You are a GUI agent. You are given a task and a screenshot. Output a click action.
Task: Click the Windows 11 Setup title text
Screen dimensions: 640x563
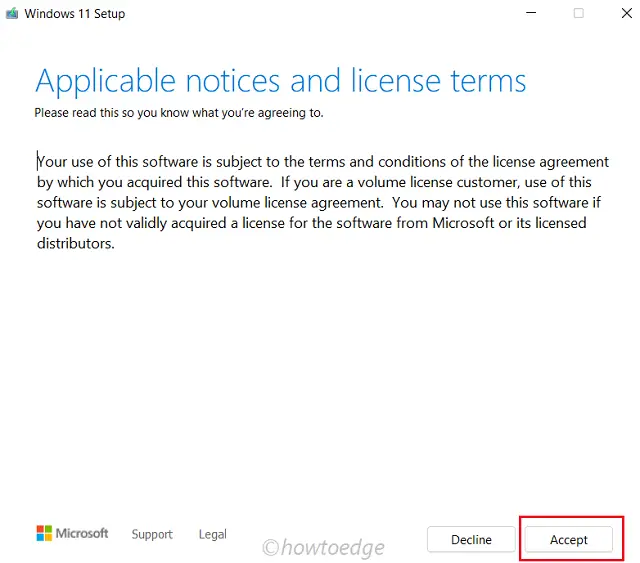click(75, 14)
